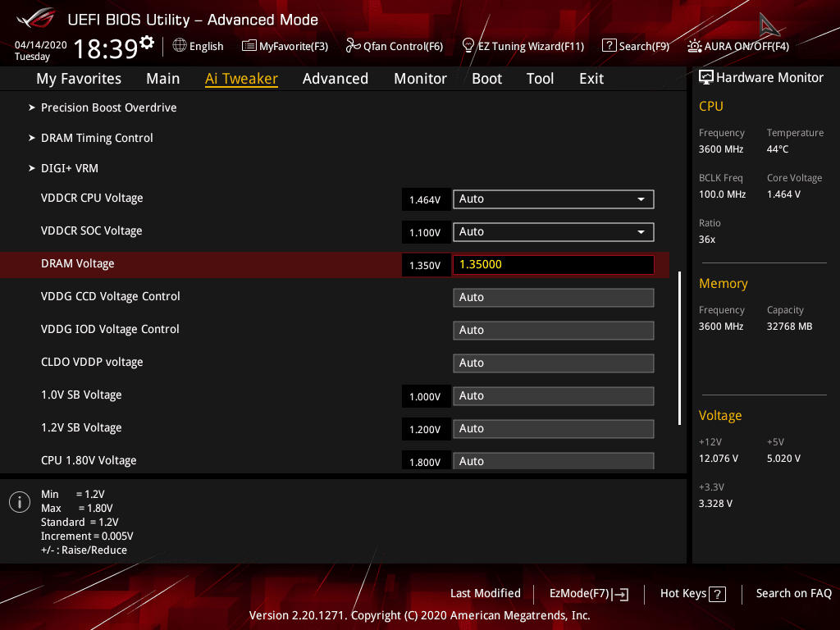Click the 1.800V voltage readout

pos(426,461)
